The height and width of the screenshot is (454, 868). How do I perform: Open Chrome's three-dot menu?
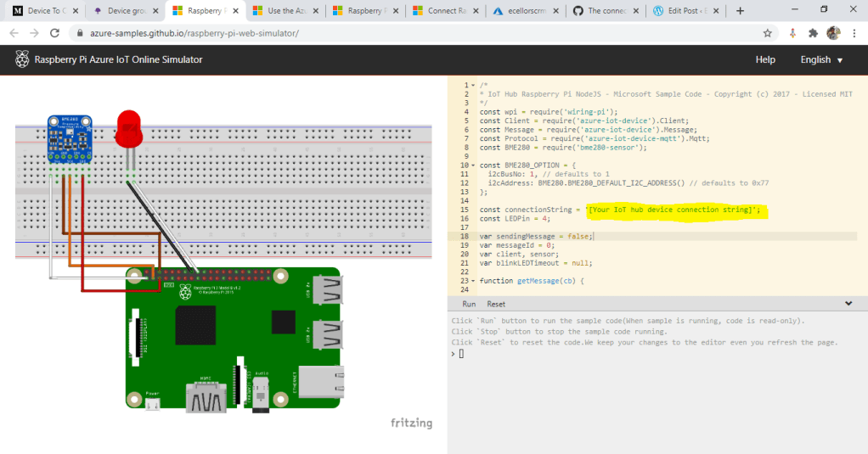(855, 33)
